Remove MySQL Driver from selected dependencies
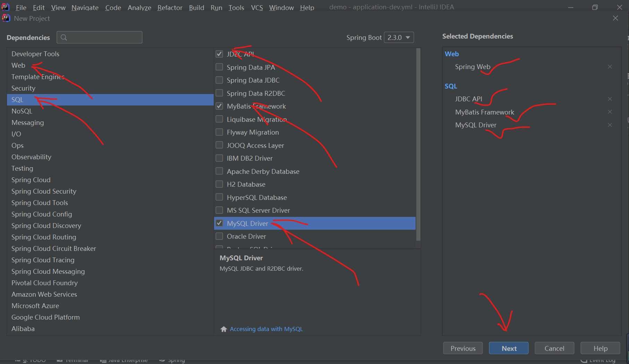 point(610,125)
